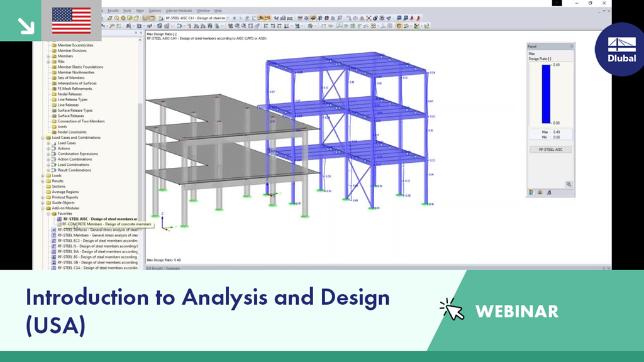Click the Dlubal logo badge
Viewport: 644px width, 362px height.
pyautogui.click(x=622, y=49)
